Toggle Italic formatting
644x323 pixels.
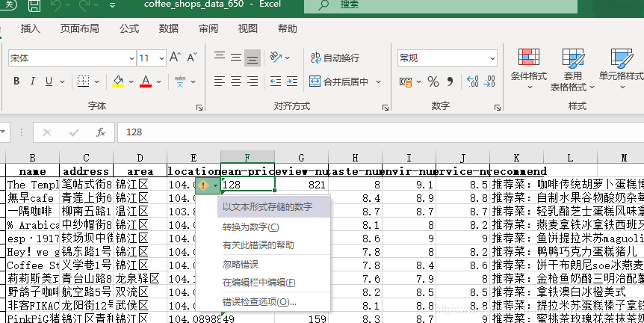[33, 81]
